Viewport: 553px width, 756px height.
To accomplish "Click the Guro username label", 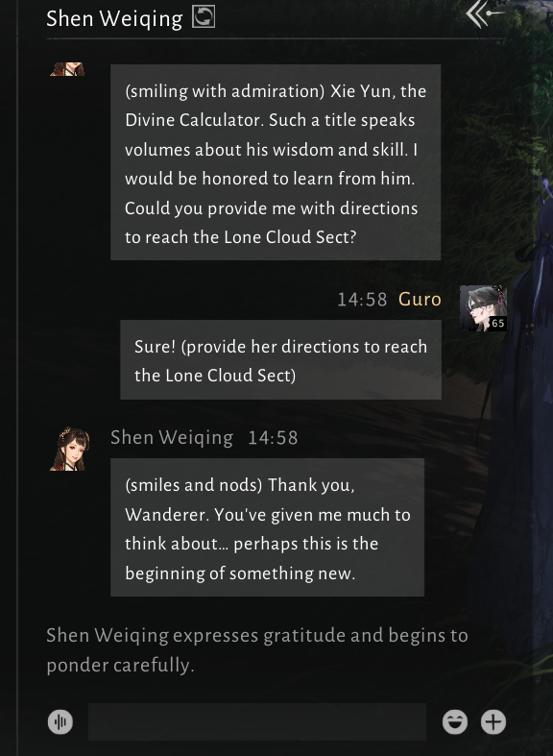I will click(420, 300).
